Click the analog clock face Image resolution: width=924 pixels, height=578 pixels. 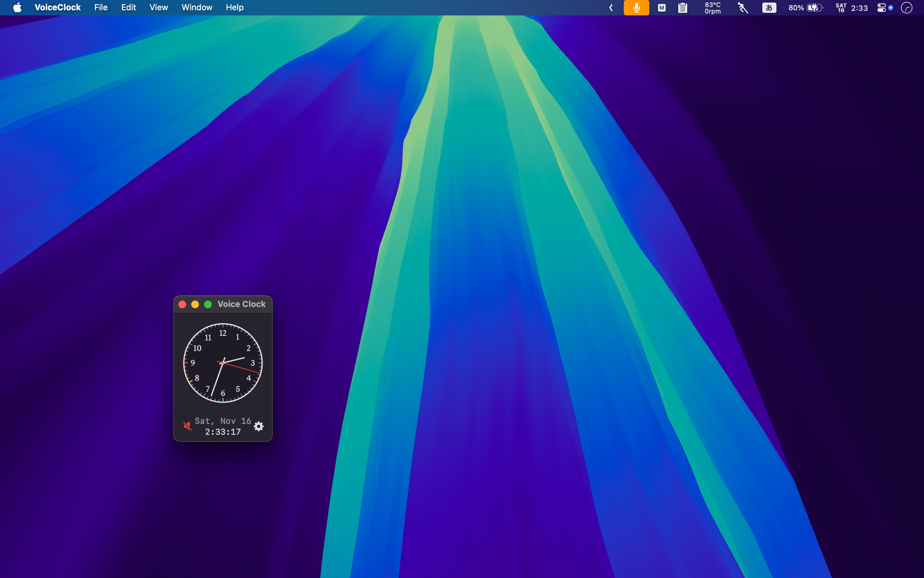click(223, 363)
